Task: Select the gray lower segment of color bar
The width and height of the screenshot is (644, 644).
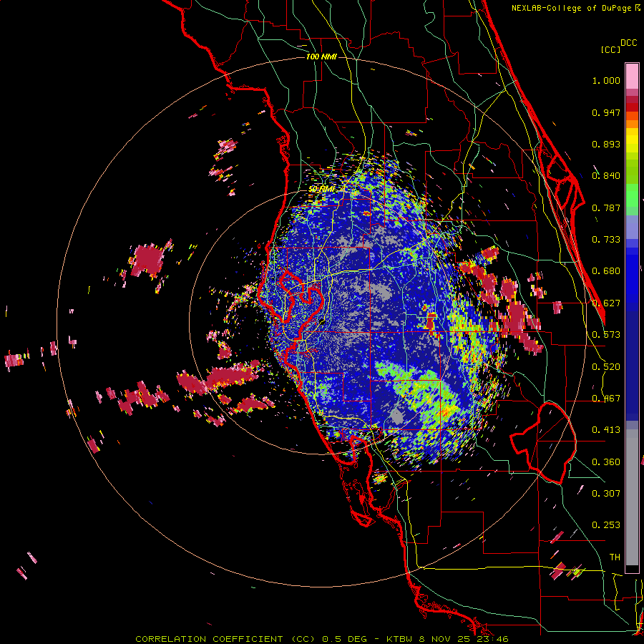Action: [x=632, y=497]
